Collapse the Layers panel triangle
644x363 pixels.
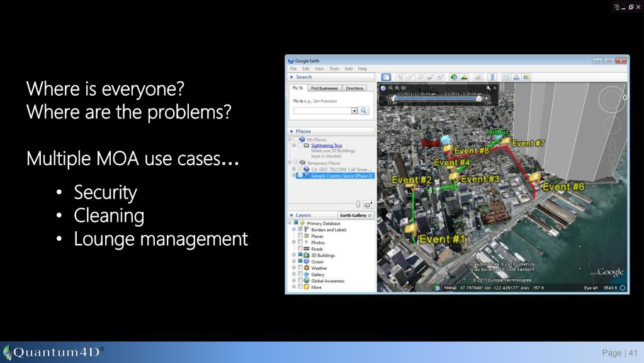pos(291,216)
